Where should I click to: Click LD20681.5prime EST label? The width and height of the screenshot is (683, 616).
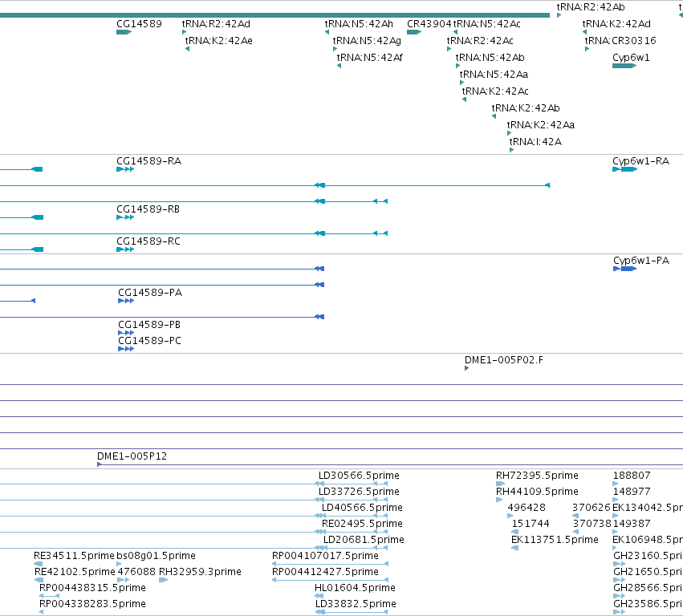(x=364, y=540)
